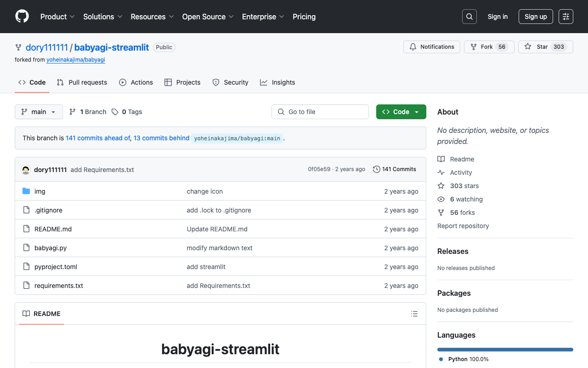The height and width of the screenshot is (368, 588).
Task: Click the Python language color dot
Action: (x=441, y=359)
